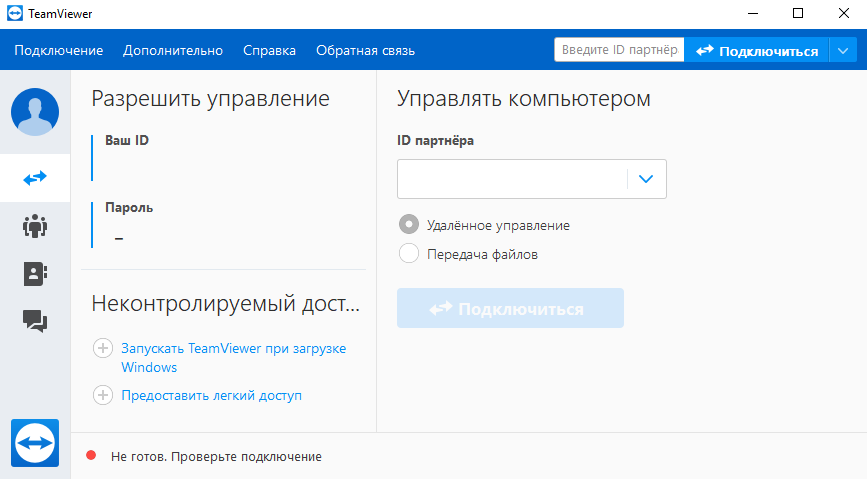Open Computers & Contacts sidebar icon
The height and width of the screenshot is (479, 867).
35,274
